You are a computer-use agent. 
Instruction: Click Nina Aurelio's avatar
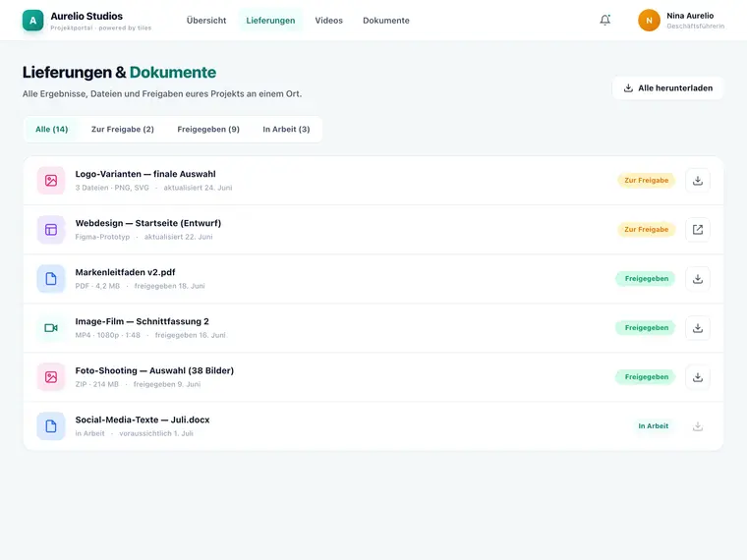(649, 21)
